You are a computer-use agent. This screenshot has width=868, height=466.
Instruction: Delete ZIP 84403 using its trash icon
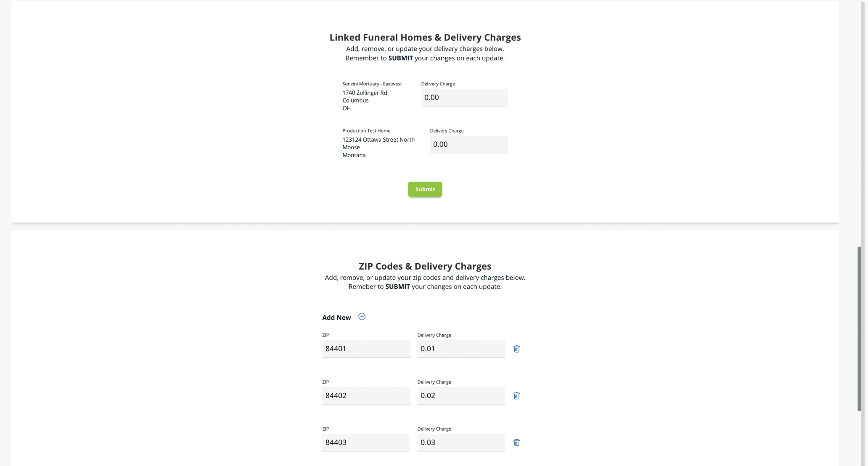point(516,442)
